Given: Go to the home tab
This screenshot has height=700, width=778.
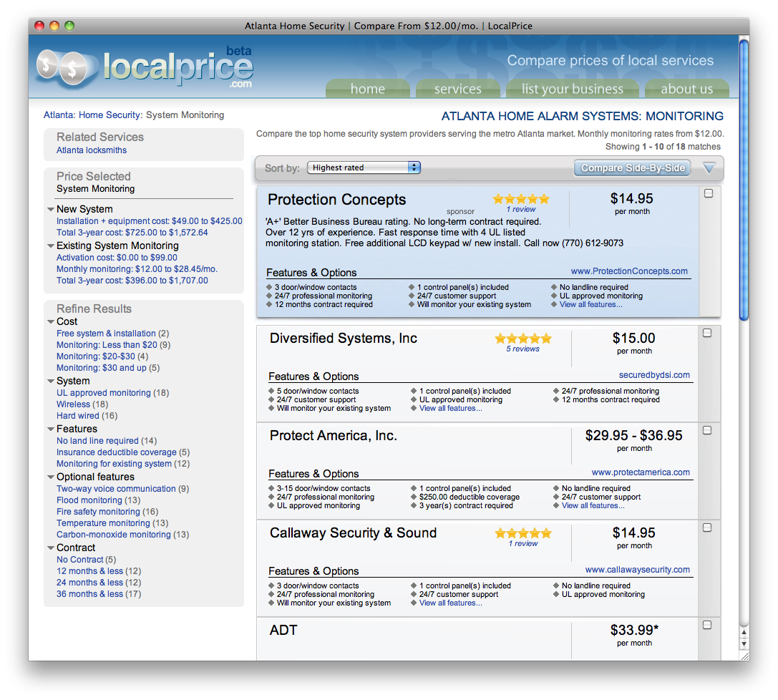Looking at the screenshot, I should [x=368, y=89].
